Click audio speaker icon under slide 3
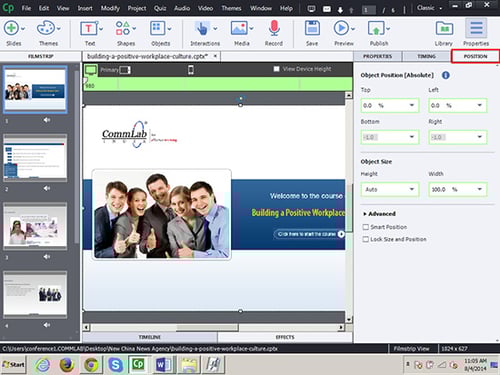 47,257
